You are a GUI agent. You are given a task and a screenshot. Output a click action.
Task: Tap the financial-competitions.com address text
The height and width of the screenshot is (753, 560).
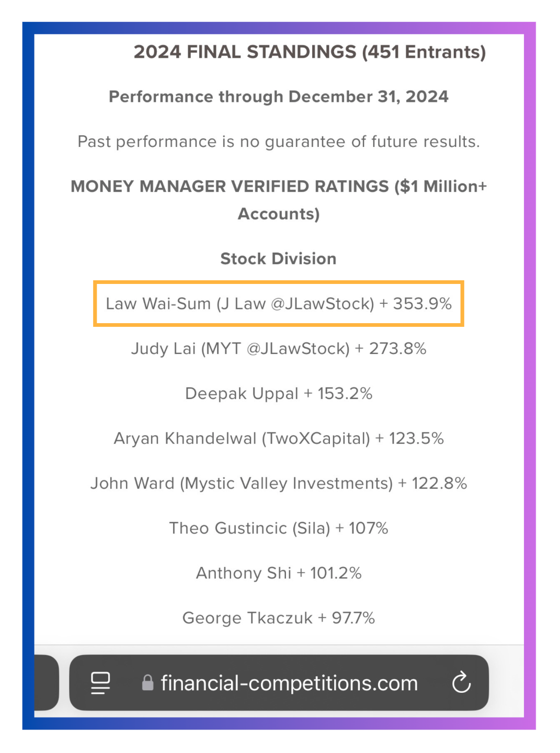click(289, 683)
